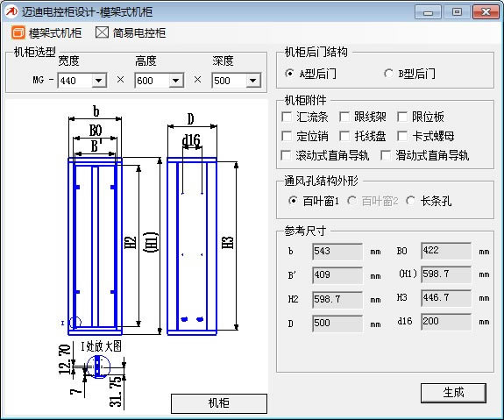The height and width of the screenshot is (420, 504).
Task: Open the 深度 500 dropdown arrow
Action: click(x=253, y=81)
